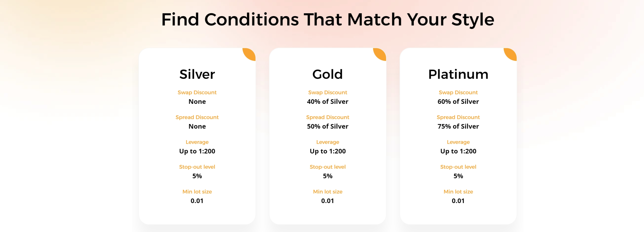The image size is (644, 232).
Task: Click the orange corner icon on Platinum card
Action: (x=511, y=54)
